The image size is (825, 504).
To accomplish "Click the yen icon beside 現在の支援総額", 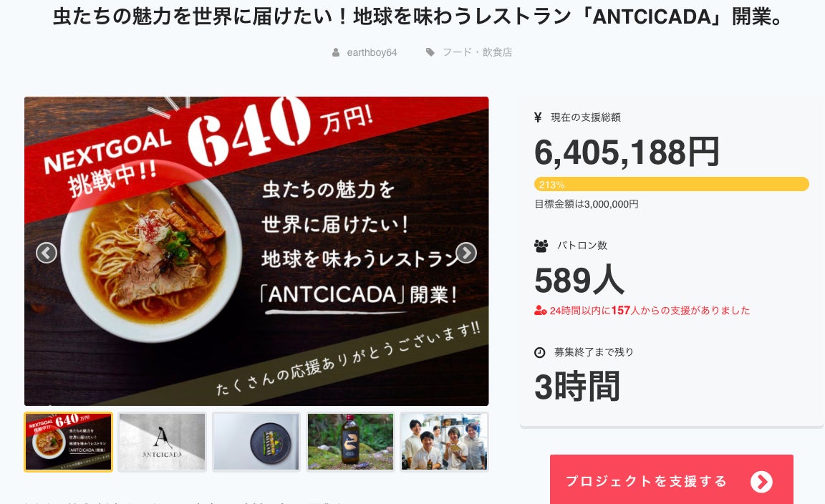I will click(538, 117).
